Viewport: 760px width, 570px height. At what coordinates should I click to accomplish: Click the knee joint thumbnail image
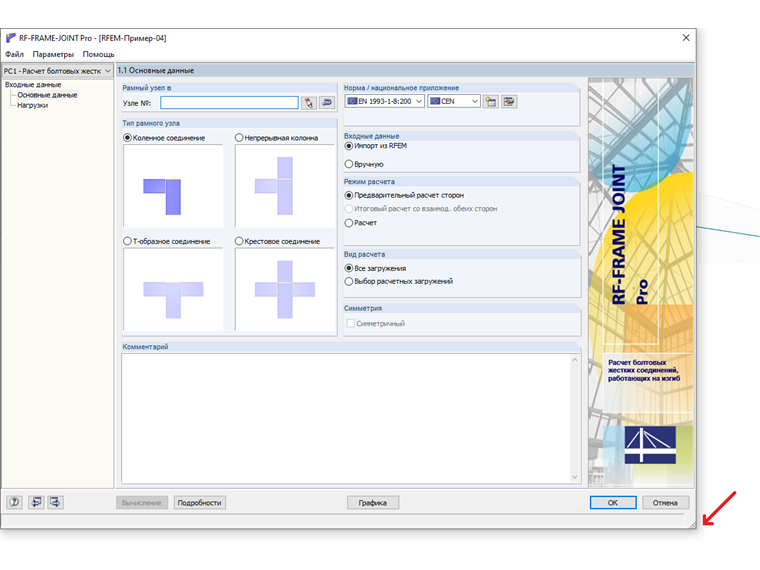pyautogui.click(x=173, y=186)
